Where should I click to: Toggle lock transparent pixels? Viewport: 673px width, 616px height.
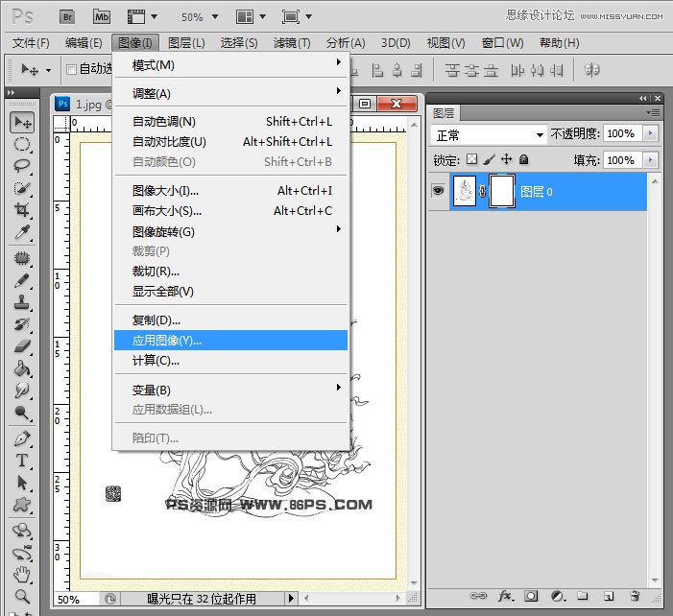[471, 159]
